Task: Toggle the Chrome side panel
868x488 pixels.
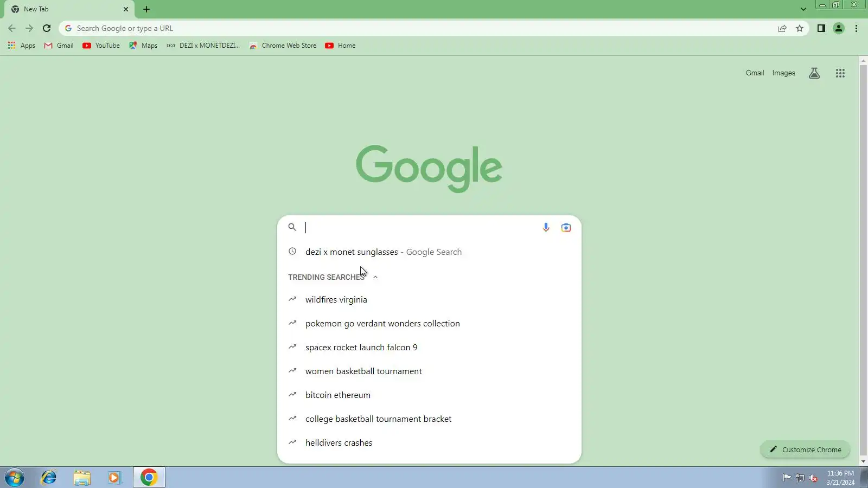Action: (821, 28)
